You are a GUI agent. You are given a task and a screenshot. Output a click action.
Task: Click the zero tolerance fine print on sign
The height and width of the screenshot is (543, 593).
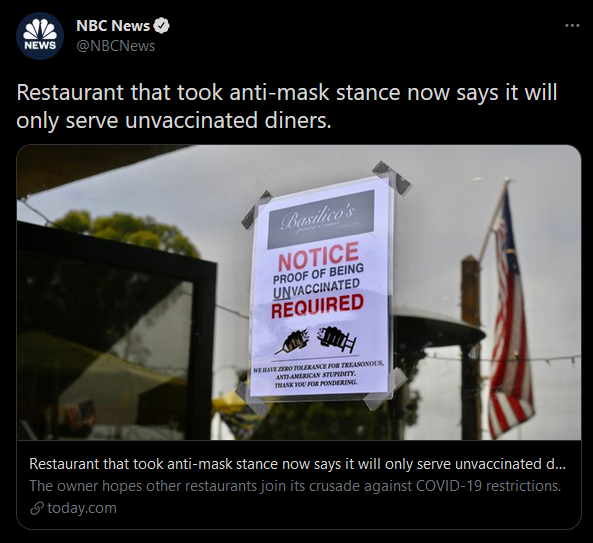click(318, 375)
